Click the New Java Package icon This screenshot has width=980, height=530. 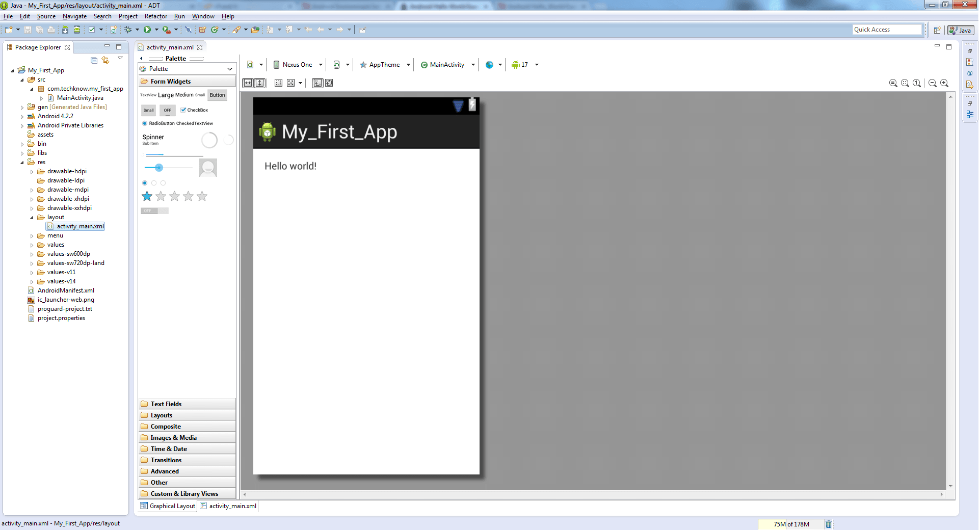pos(202,30)
